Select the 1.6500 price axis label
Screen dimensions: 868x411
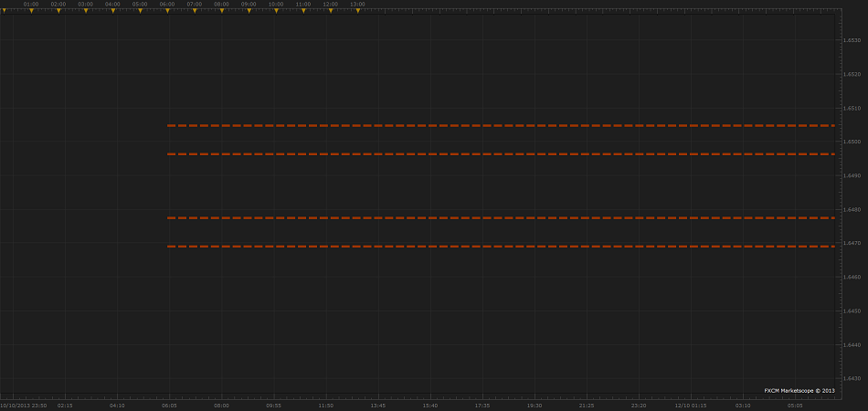click(x=852, y=142)
